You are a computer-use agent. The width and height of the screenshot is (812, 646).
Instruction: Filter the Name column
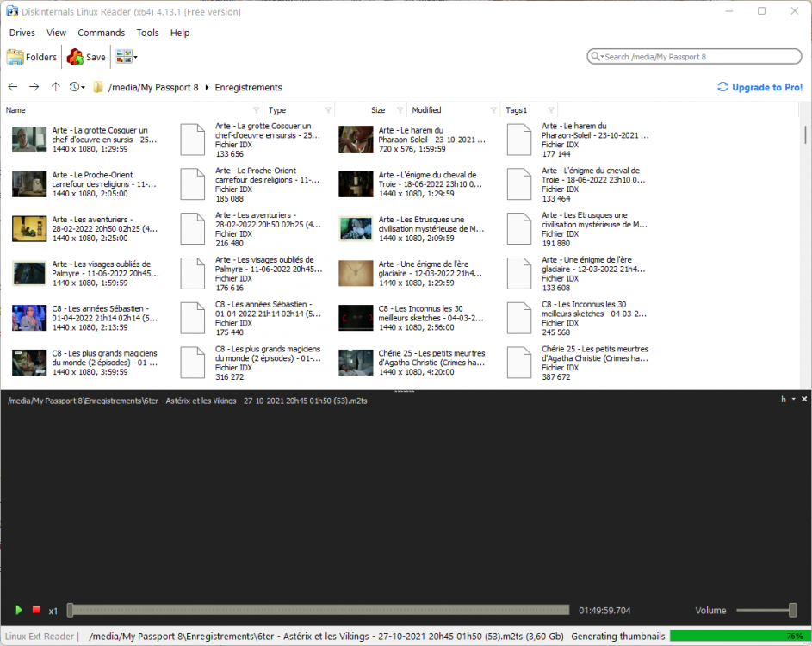pyautogui.click(x=256, y=110)
